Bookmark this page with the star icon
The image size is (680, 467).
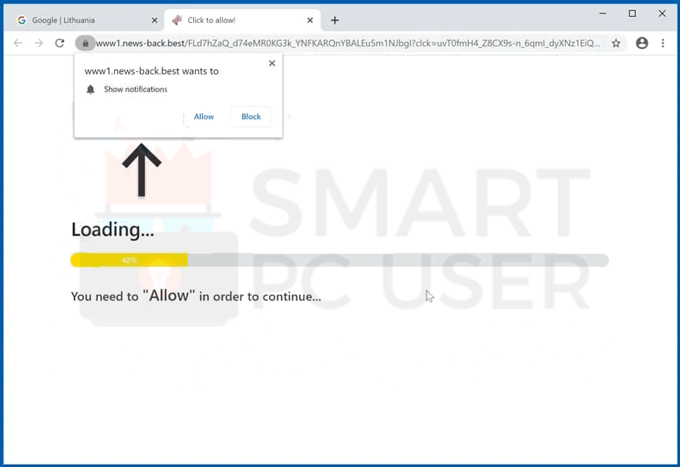[616, 43]
